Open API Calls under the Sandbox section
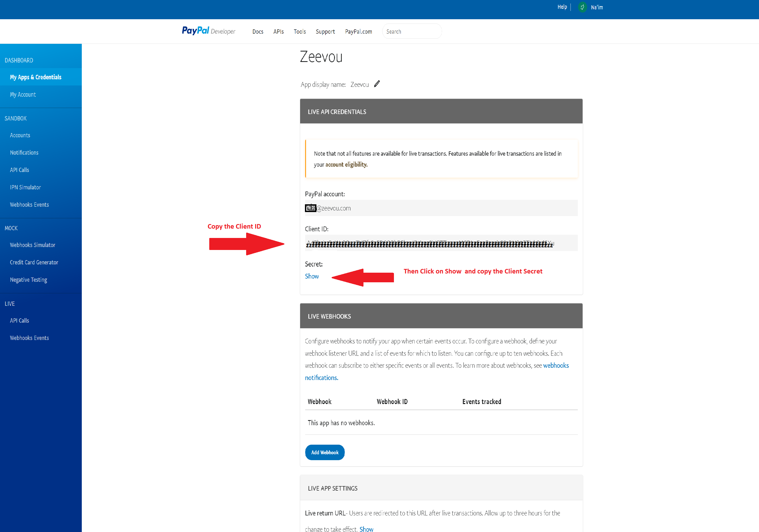The width and height of the screenshot is (759, 532). 20,170
